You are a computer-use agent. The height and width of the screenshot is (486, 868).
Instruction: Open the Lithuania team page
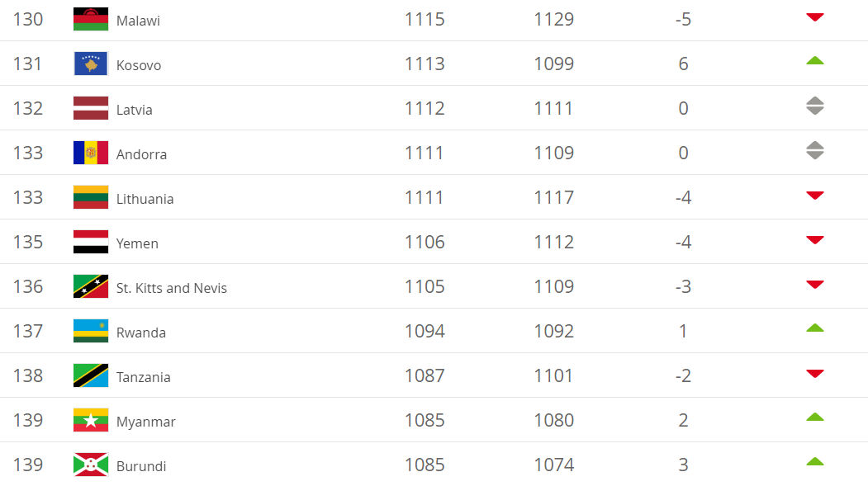pyautogui.click(x=145, y=199)
